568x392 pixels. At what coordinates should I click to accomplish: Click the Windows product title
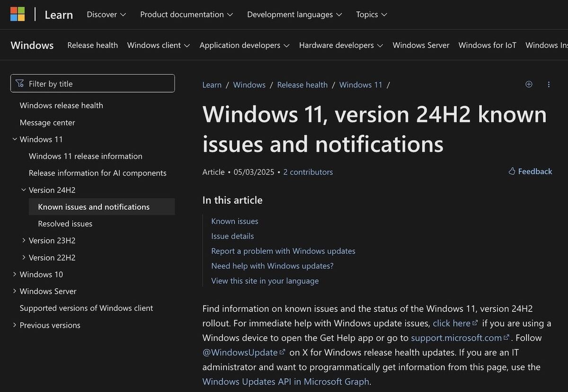32,45
